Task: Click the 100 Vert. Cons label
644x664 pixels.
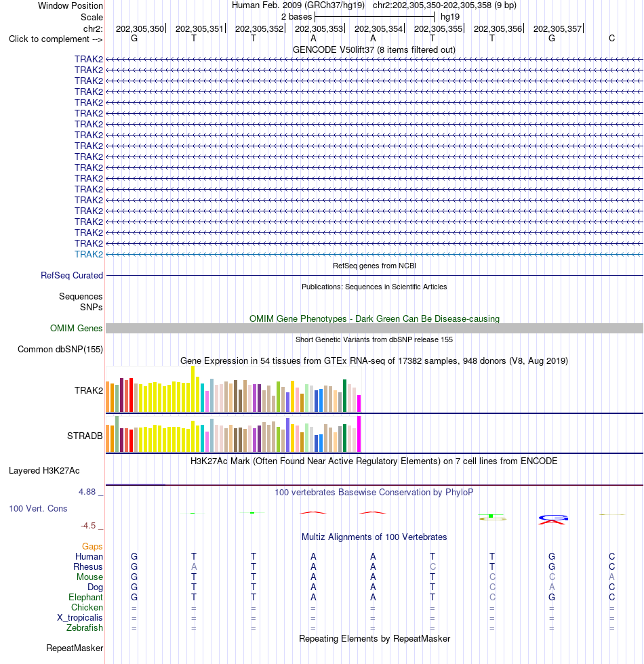Action: point(38,509)
